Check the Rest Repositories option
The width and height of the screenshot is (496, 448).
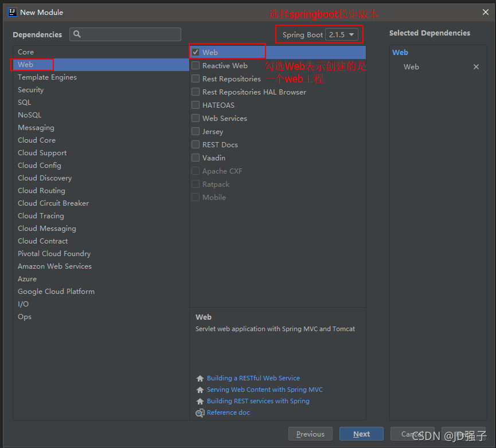tap(196, 79)
